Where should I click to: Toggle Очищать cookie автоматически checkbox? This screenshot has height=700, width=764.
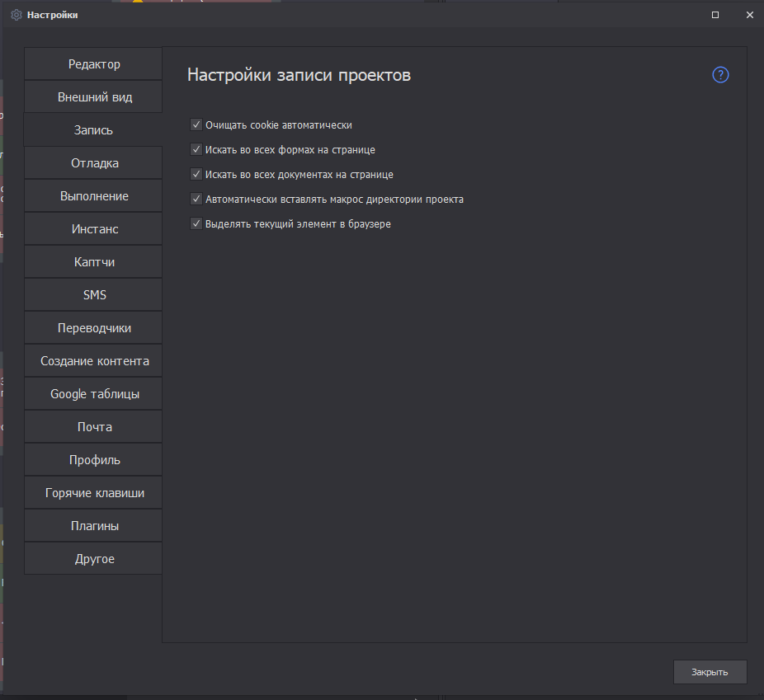point(196,125)
